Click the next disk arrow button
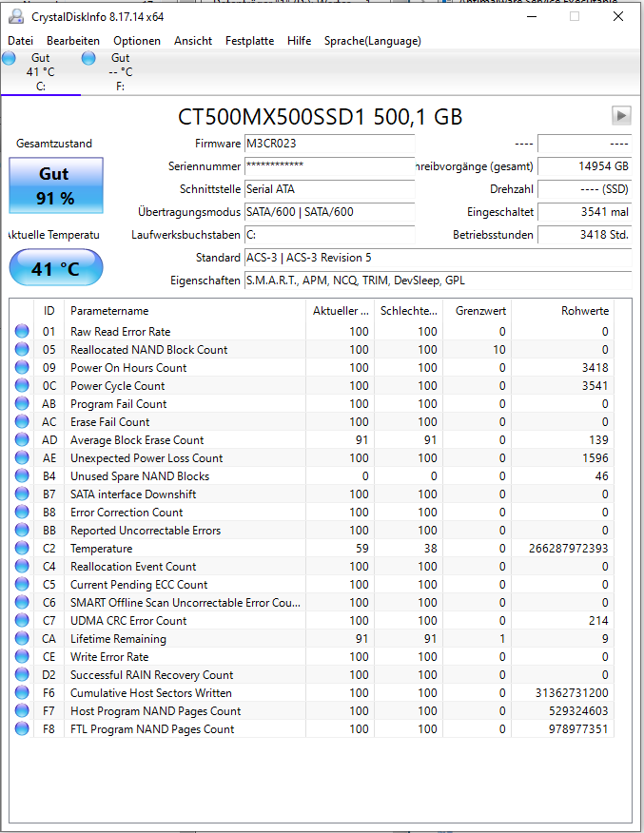The height and width of the screenshot is (833, 644). 621,115
